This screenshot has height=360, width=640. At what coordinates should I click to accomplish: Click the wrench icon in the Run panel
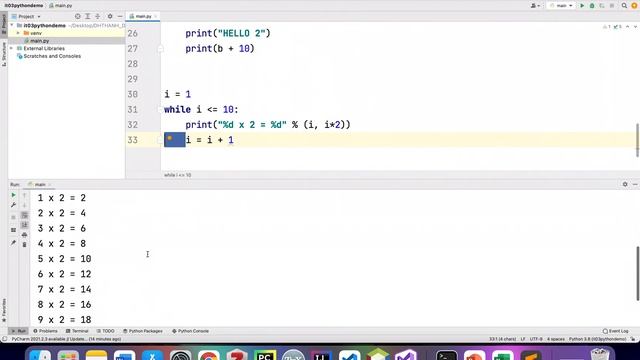pos(13,205)
